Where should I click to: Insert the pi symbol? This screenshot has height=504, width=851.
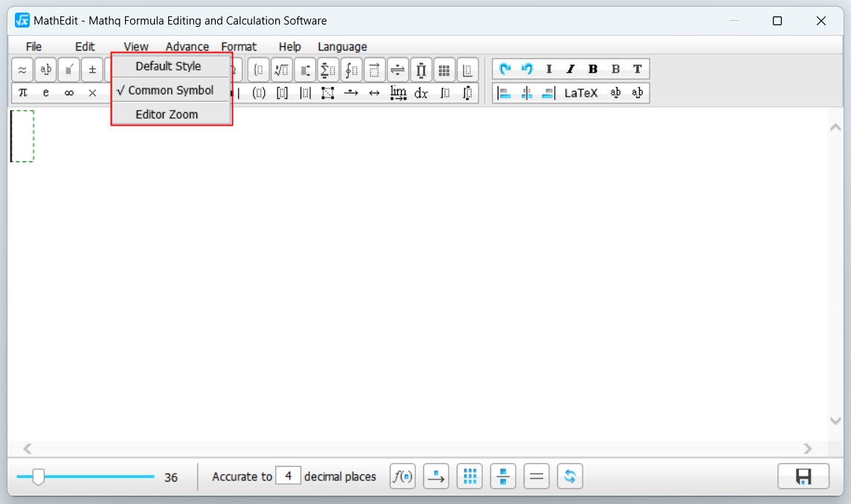coord(23,93)
